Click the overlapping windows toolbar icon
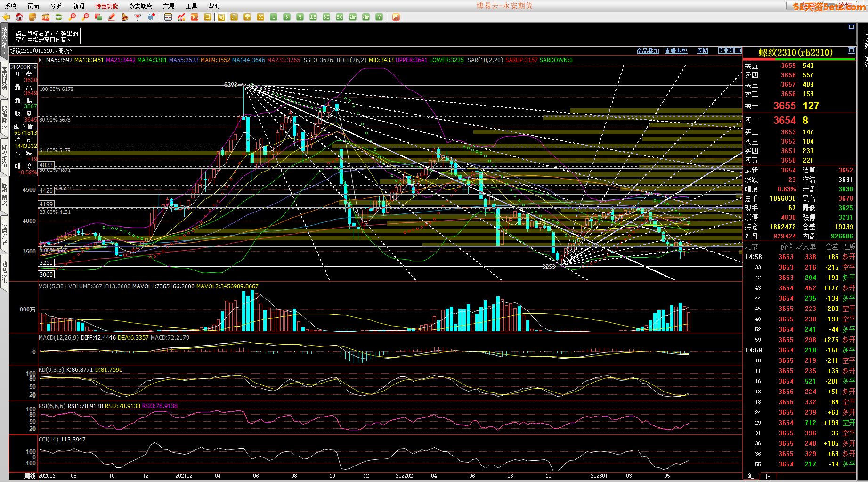 click(x=98, y=17)
